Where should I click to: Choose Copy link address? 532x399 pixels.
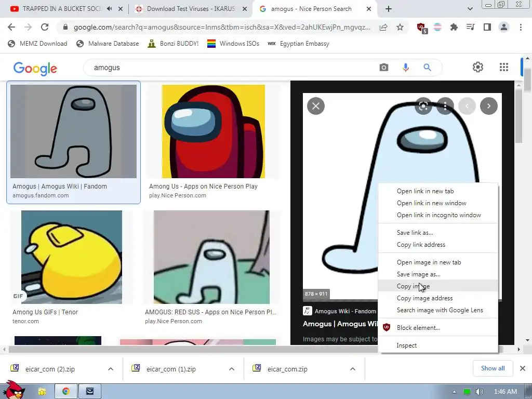[438, 244]
